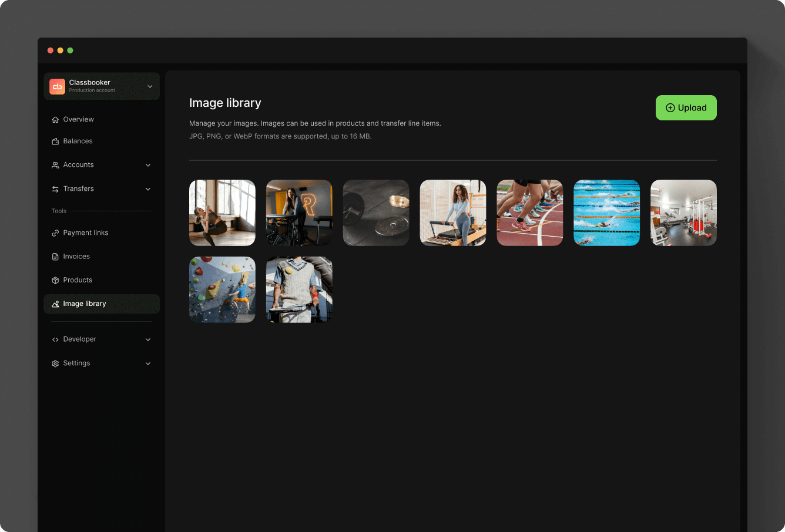Click the green Upload button
The width and height of the screenshot is (785, 532).
686,107
